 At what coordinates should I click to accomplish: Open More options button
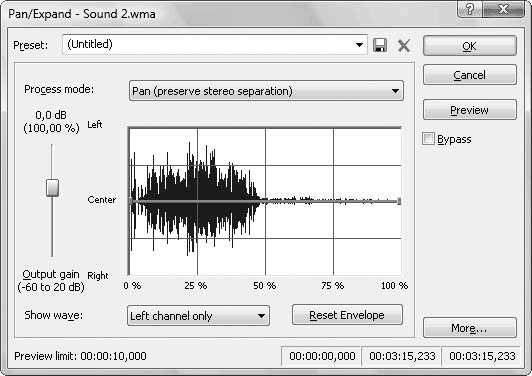click(470, 328)
